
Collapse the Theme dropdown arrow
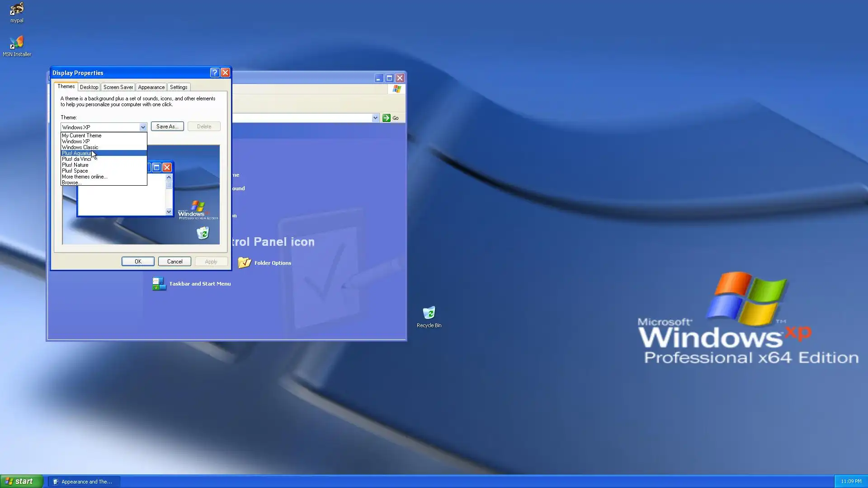click(x=143, y=127)
